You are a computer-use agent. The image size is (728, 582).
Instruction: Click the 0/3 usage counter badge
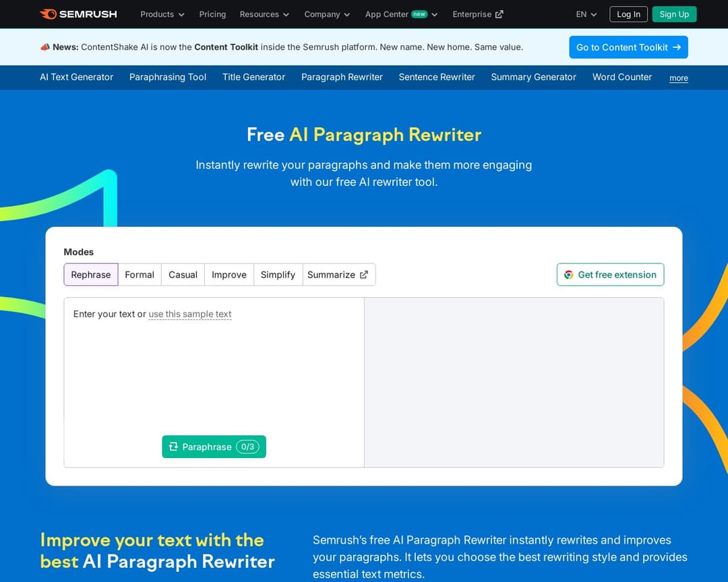(x=248, y=447)
